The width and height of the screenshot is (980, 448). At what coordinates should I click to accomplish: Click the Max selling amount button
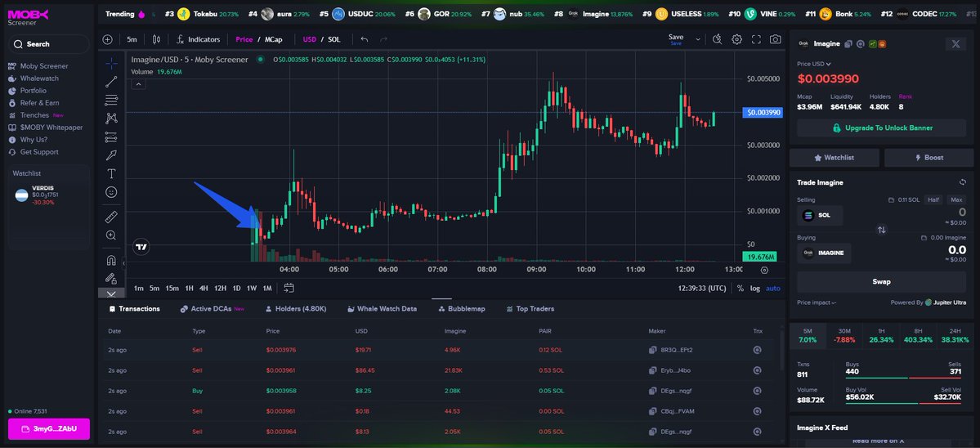(955, 199)
